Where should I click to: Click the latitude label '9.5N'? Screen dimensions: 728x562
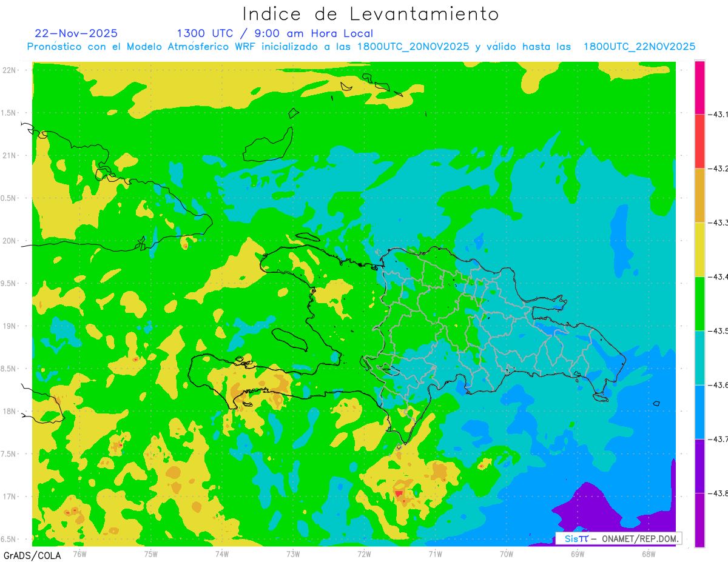pyautogui.click(x=9, y=283)
